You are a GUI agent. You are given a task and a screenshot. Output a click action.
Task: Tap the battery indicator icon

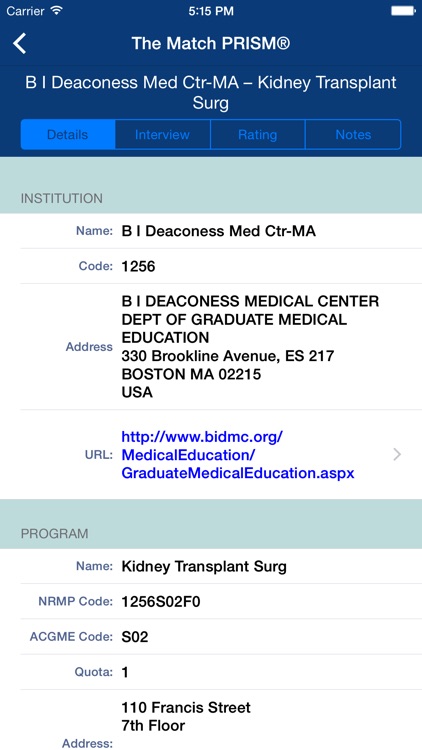click(x=403, y=11)
